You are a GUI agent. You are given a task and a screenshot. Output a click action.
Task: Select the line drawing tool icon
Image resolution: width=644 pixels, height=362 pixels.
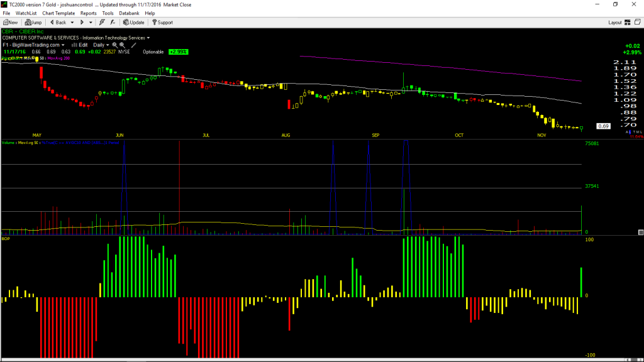[133, 45]
